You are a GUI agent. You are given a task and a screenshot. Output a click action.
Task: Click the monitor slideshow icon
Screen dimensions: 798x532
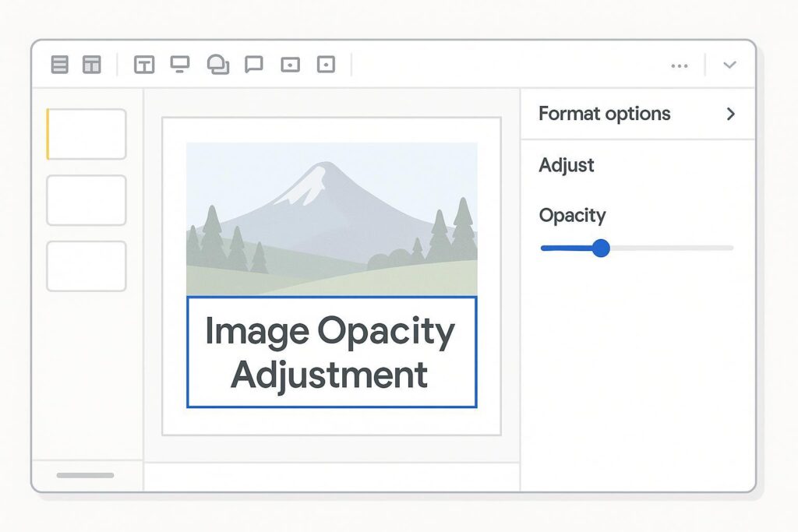coord(180,65)
